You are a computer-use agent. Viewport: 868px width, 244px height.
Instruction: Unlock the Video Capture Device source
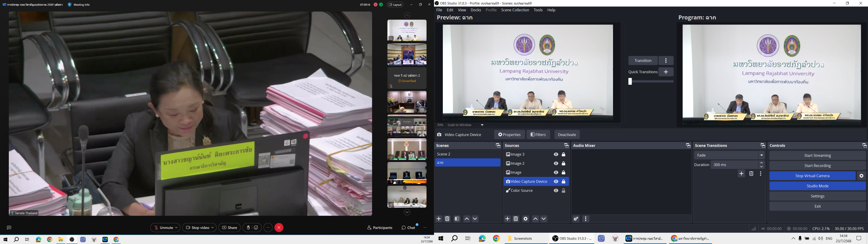(x=564, y=182)
